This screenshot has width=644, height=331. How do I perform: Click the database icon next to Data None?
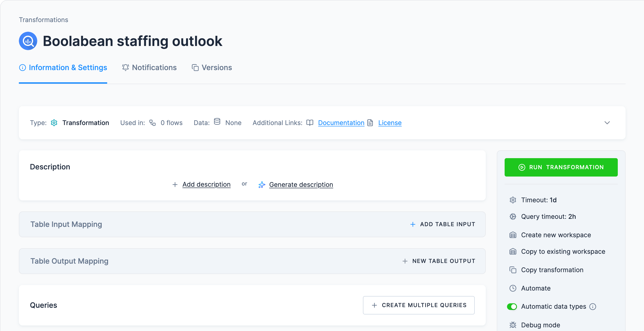(x=217, y=122)
